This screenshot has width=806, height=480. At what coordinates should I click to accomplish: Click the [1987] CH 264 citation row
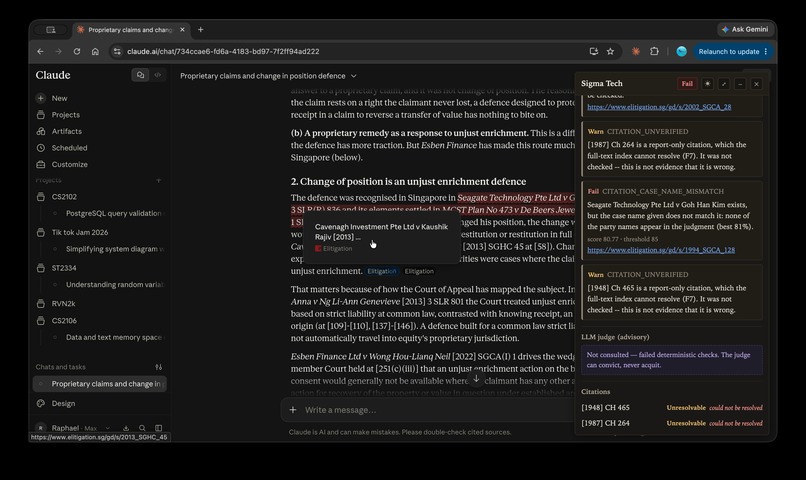click(x=671, y=423)
